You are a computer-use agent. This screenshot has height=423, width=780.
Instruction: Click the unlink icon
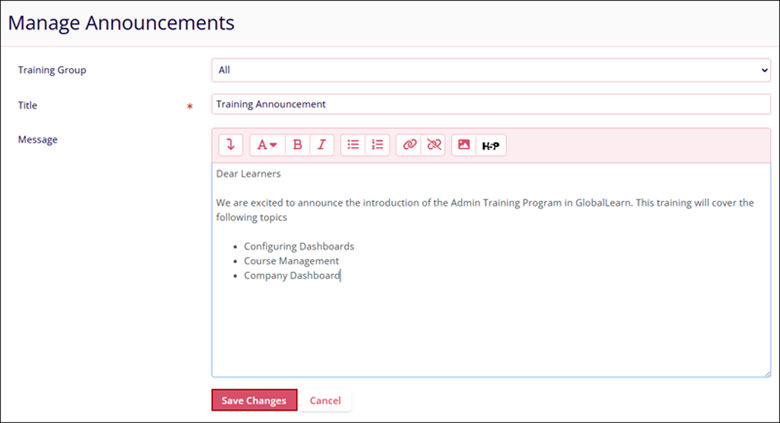click(x=433, y=145)
